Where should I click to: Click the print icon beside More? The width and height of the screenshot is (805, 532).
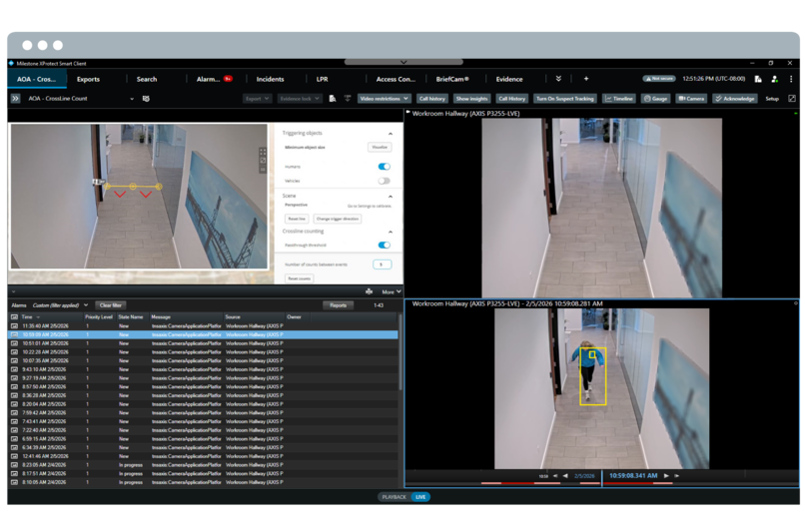pyautogui.click(x=369, y=291)
